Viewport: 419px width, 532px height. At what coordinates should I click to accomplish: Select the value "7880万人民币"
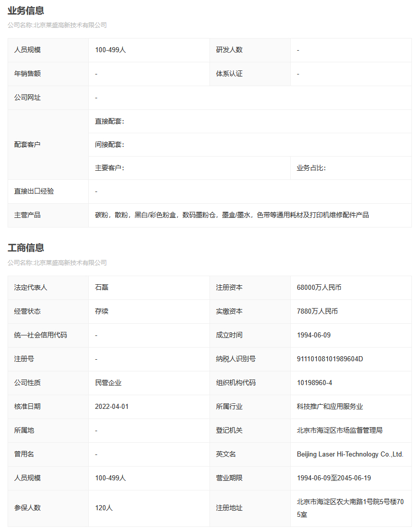[x=318, y=312]
